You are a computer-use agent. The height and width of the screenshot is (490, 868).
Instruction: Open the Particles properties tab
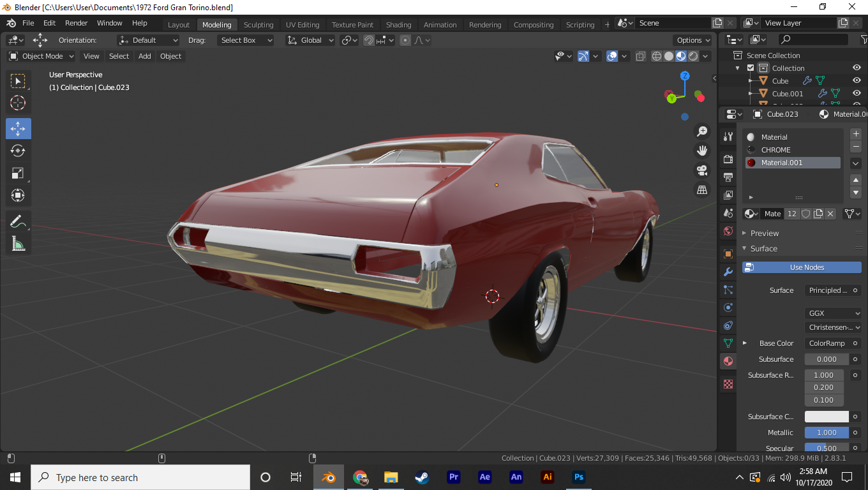[x=728, y=290]
